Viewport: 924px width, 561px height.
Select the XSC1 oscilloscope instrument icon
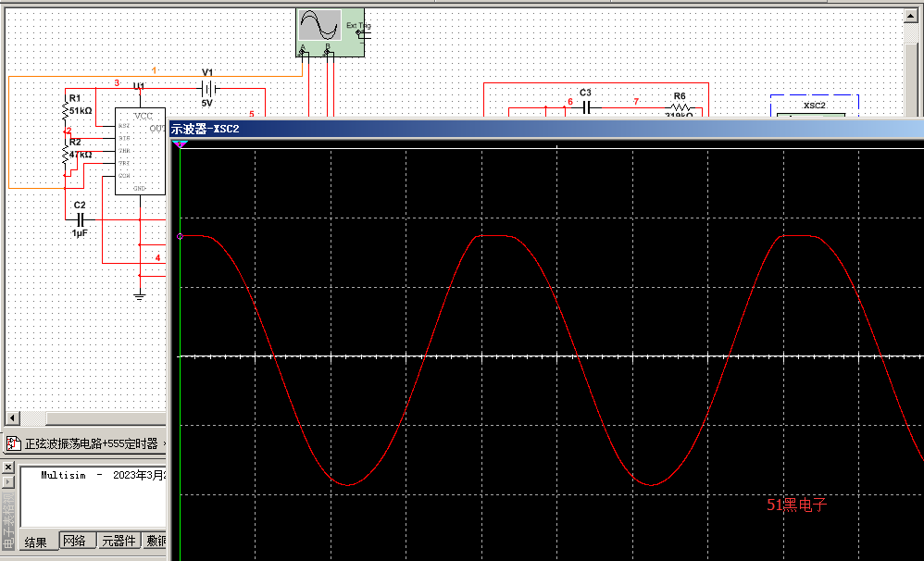(330, 32)
